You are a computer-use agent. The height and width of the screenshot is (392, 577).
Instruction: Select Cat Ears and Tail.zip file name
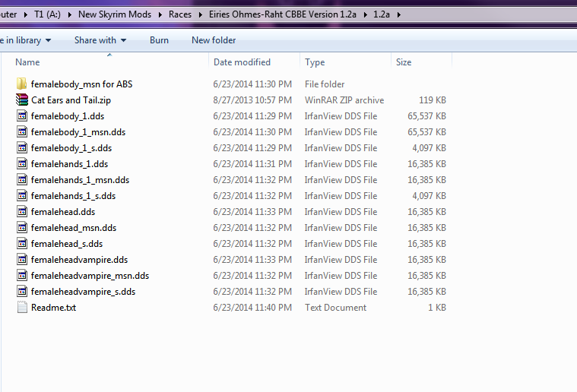tap(71, 100)
